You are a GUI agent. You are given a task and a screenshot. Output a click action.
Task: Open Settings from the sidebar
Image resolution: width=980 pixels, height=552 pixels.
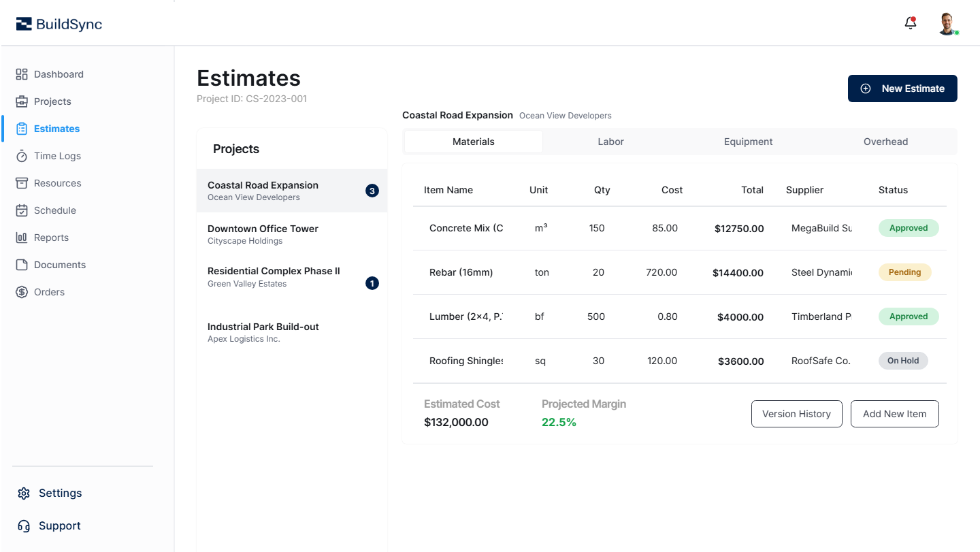coord(61,493)
